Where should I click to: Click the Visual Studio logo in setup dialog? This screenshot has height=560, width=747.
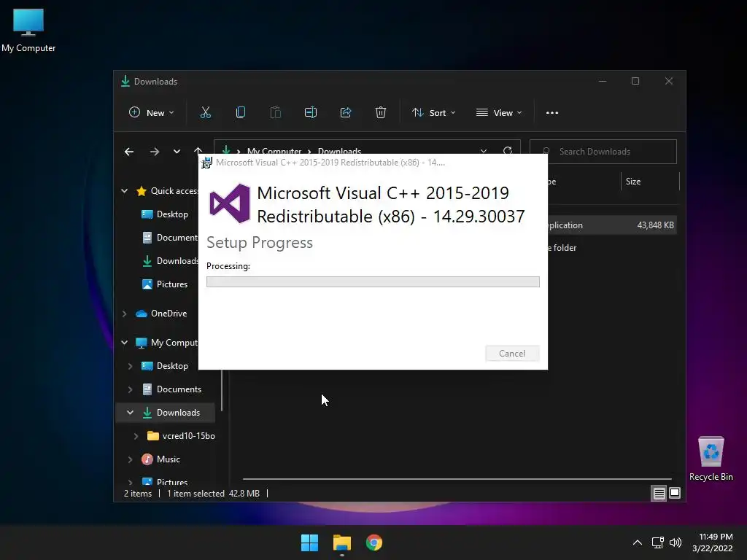[x=230, y=203]
